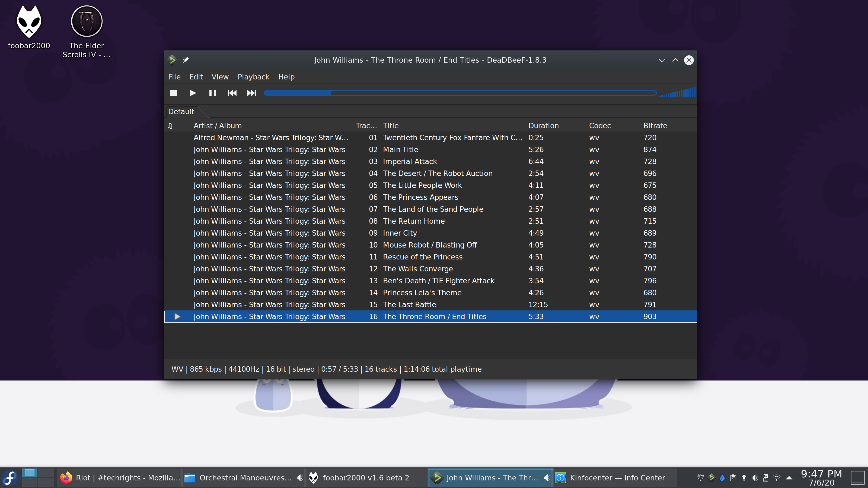This screenshot has width=868, height=488.
Task: Click the track seek bar
Action: coord(460,93)
